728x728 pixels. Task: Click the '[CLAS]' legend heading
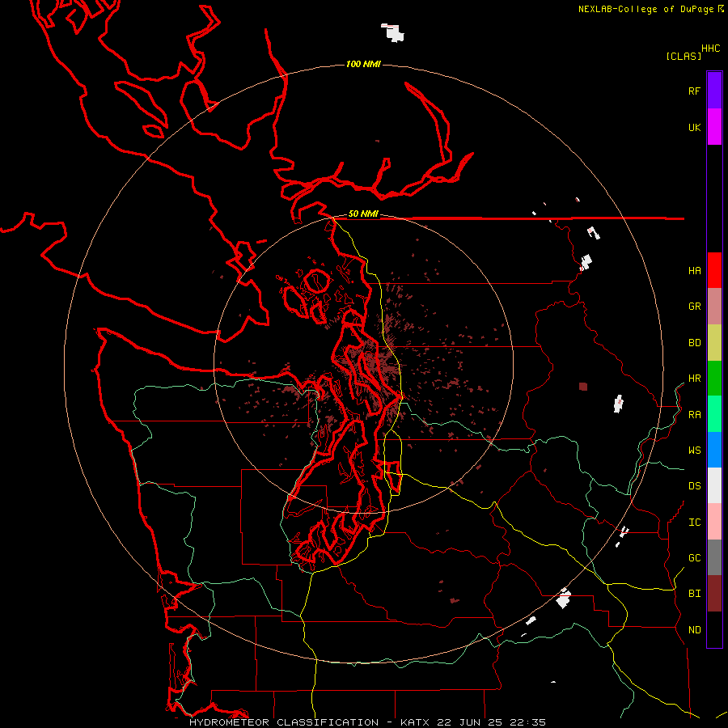(684, 57)
